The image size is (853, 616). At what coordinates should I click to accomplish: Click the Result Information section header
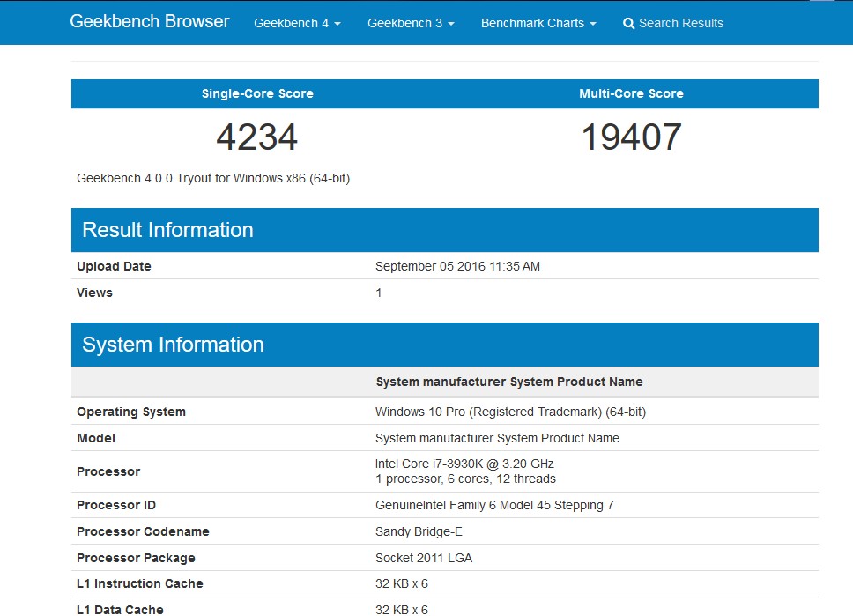click(x=445, y=230)
